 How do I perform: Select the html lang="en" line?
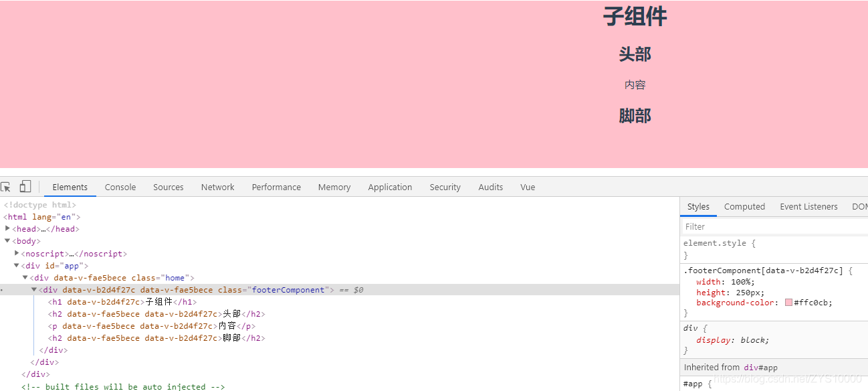point(42,217)
